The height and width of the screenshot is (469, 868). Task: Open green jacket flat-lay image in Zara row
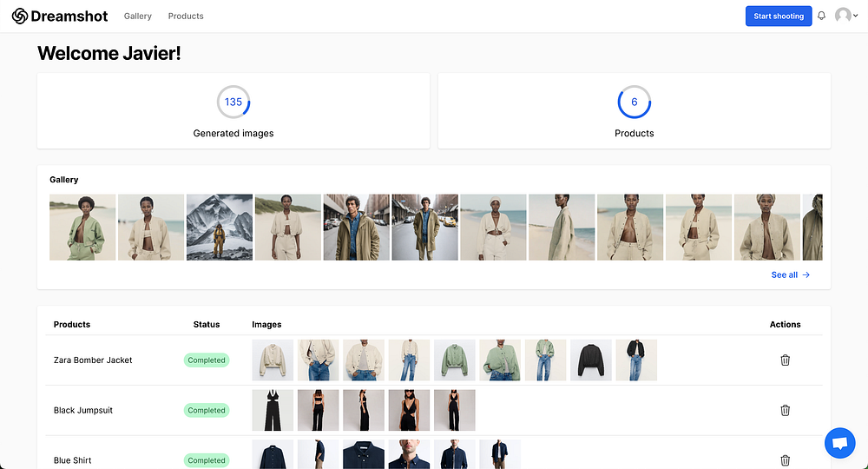pos(455,360)
